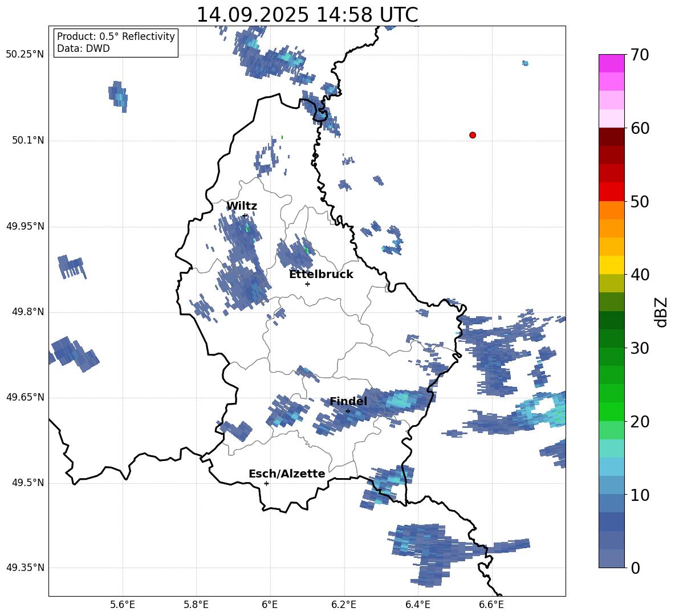The height and width of the screenshot is (616, 675).
Task: Click the 5.8°E longitude label
Action: tap(196, 605)
